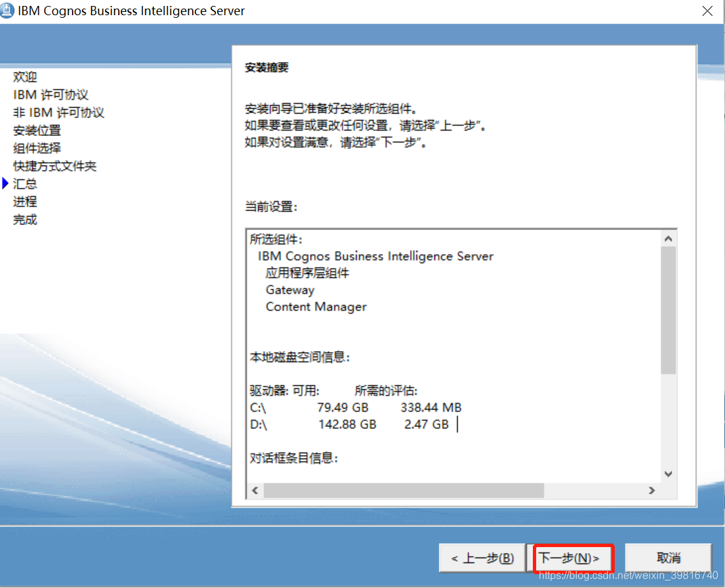Click the Content Manager entry
Image resolution: width=725 pixels, height=588 pixels.
tap(316, 307)
